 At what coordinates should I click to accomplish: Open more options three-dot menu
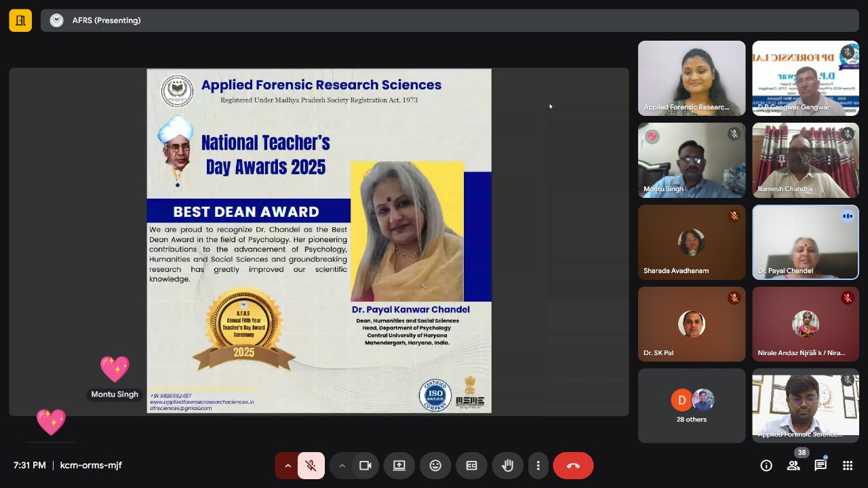pos(538,466)
